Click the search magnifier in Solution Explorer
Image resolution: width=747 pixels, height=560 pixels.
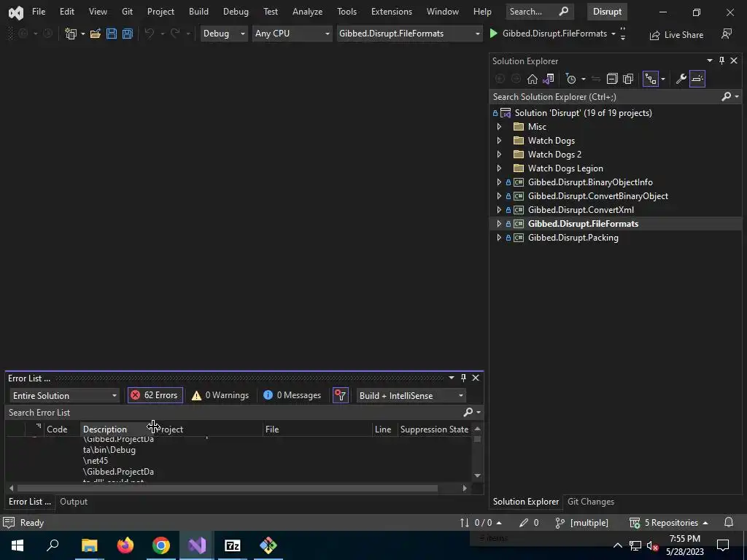[x=726, y=97]
